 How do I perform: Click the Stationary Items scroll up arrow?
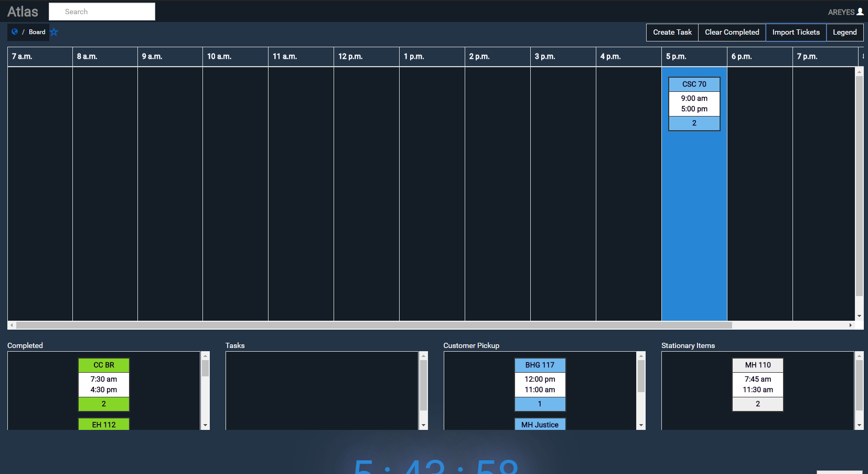click(x=859, y=356)
